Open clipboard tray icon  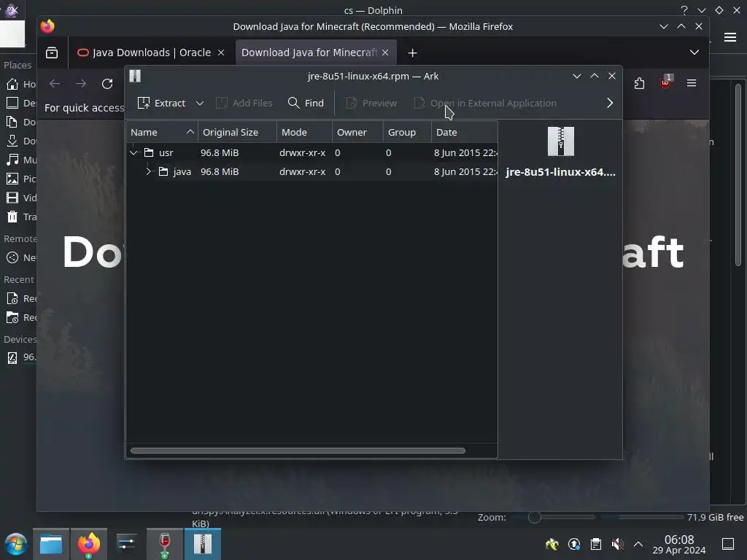596,544
